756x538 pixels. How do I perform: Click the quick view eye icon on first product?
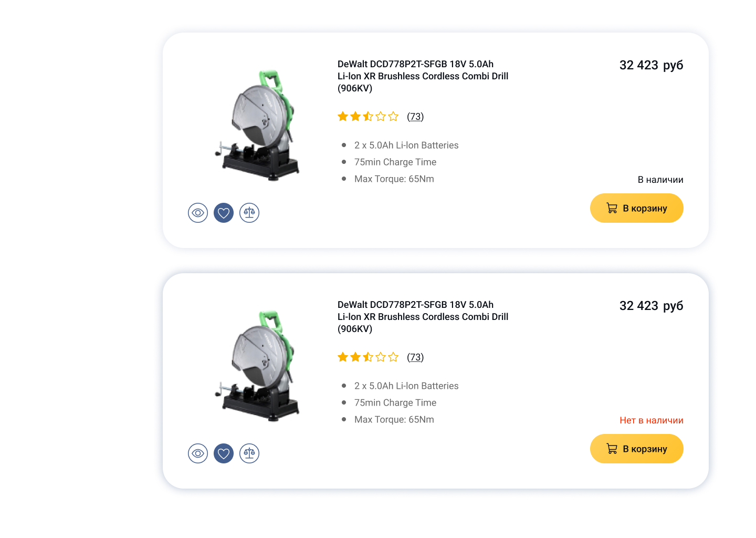(x=198, y=213)
